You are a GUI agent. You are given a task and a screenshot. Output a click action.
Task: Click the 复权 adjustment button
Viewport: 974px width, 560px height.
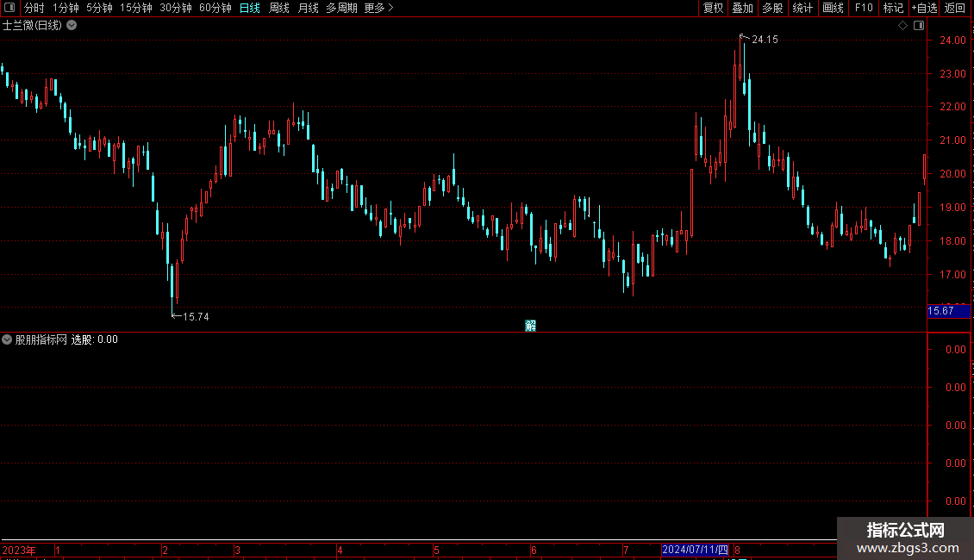713,8
